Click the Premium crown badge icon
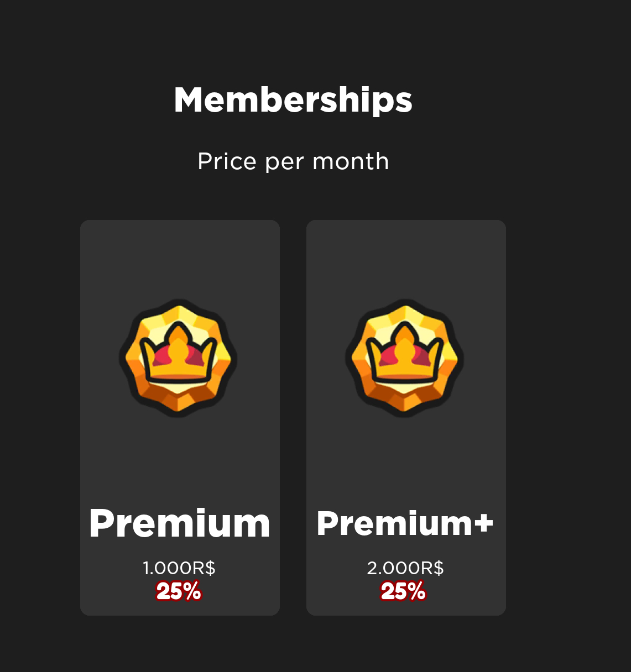Image resolution: width=631 pixels, height=672 pixels. pyautogui.click(x=178, y=358)
